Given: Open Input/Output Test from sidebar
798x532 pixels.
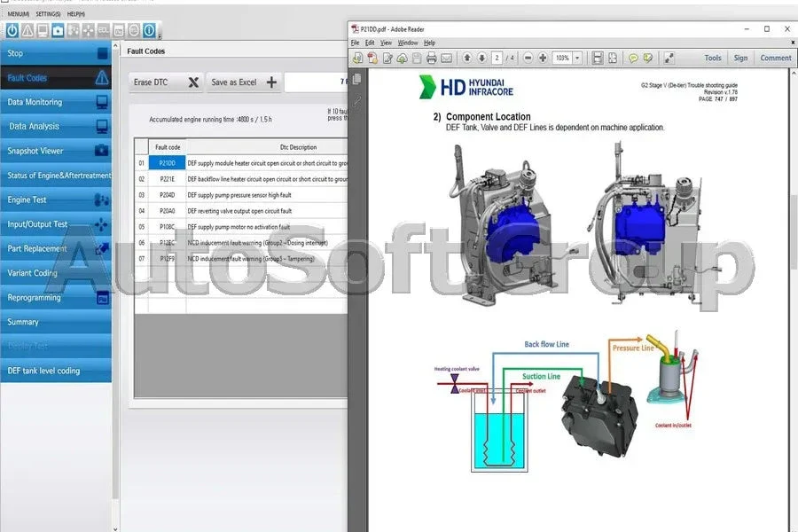Looking at the screenshot, I should point(56,224).
